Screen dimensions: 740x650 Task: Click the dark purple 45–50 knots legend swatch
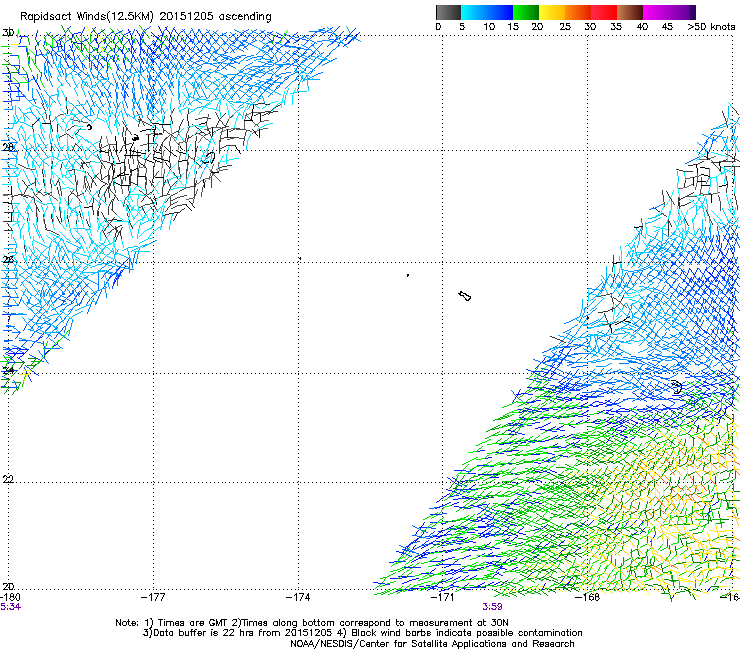pos(682,12)
